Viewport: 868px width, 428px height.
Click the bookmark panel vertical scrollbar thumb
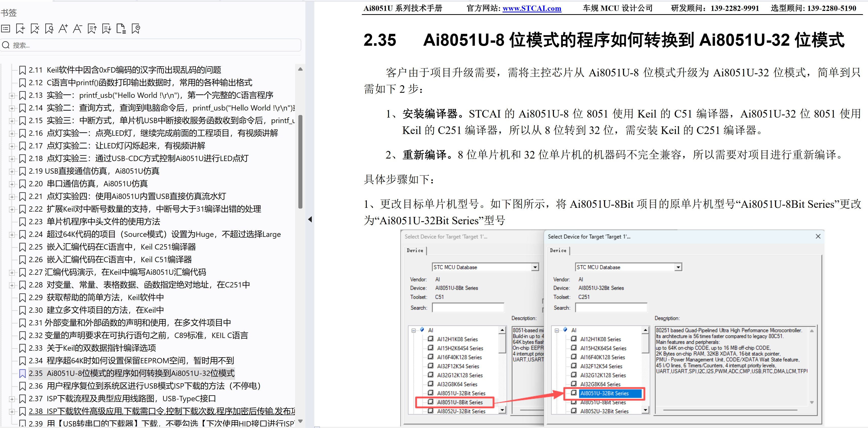[300, 162]
